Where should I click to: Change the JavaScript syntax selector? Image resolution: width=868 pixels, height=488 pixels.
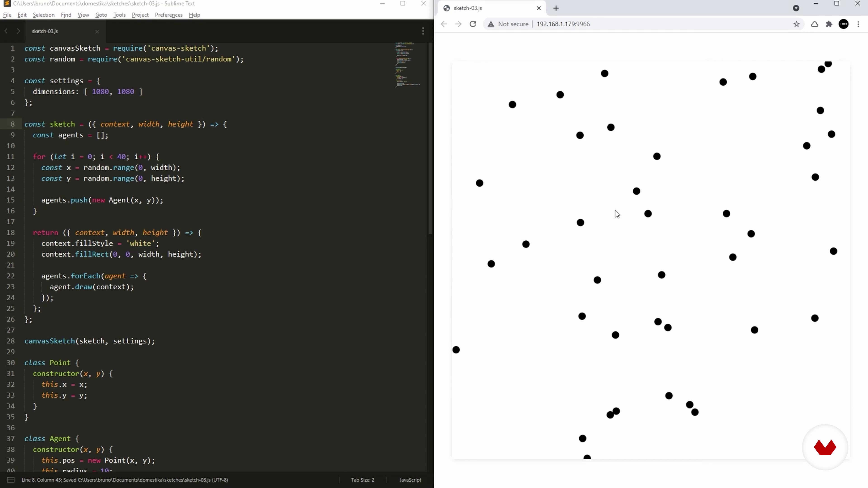coord(410,480)
